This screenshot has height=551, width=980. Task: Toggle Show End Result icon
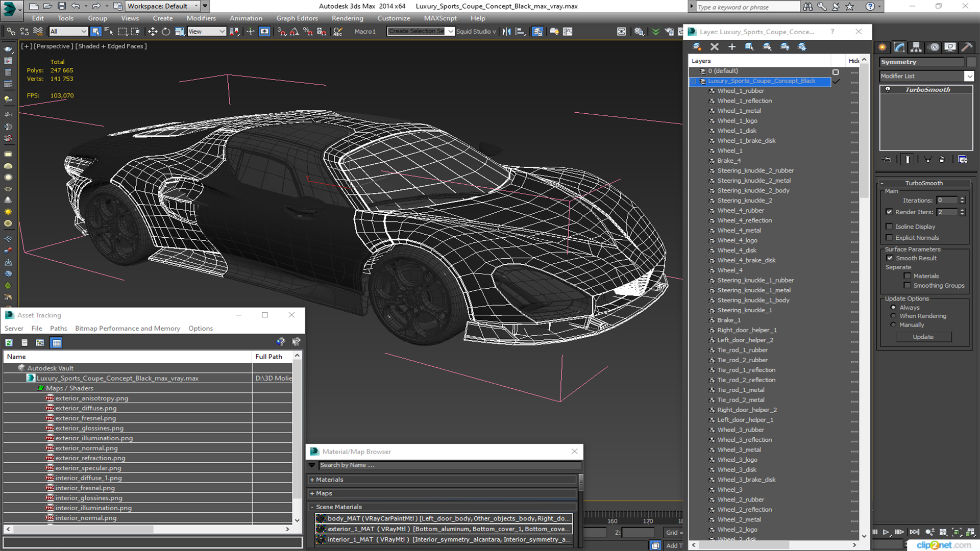908,160
